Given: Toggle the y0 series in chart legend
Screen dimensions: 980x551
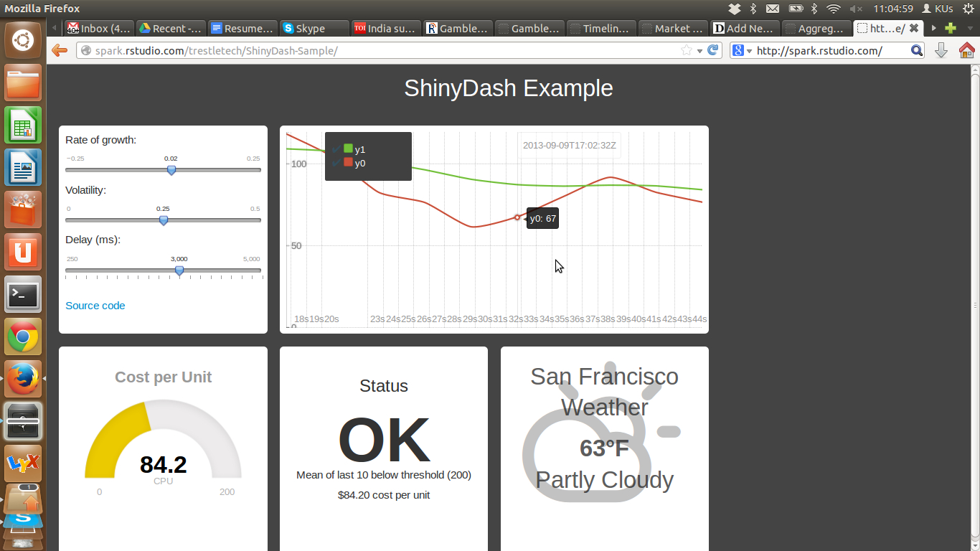Looking at the screenshot, I should point(349,163).
